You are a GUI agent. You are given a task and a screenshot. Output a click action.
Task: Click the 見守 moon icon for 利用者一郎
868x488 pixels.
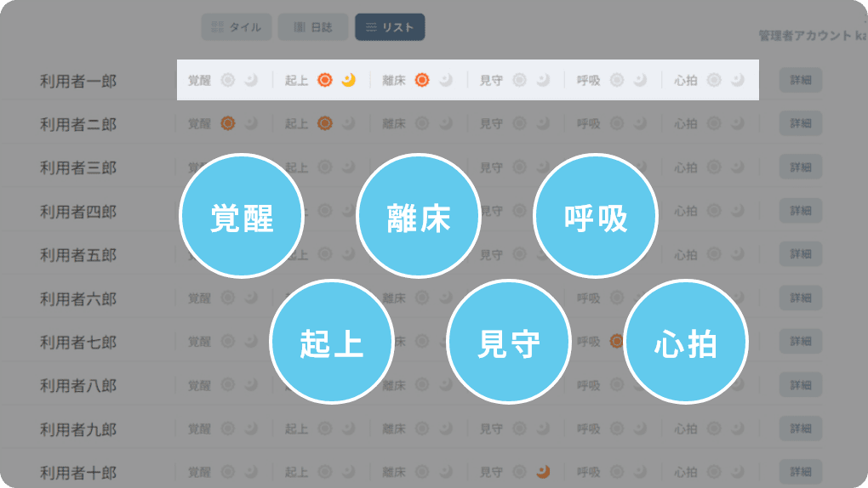pos(543,80)
